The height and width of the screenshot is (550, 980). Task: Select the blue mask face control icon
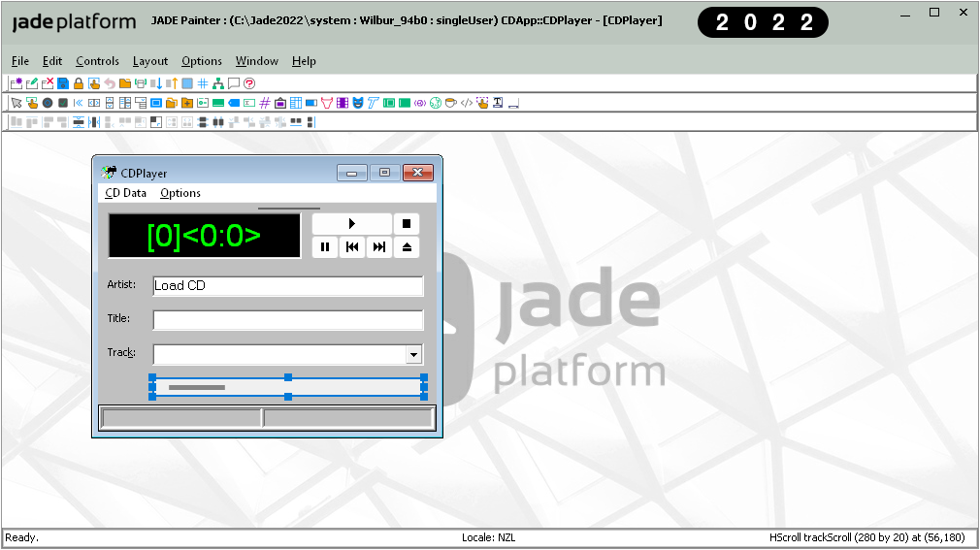pyautogui.click(x=358, y=103)
